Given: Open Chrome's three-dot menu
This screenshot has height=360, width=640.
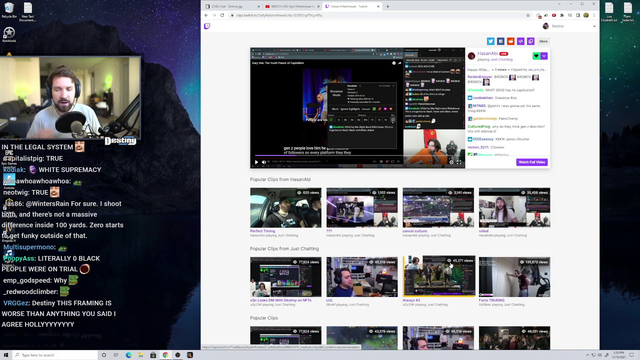Looking at the screenshot, I should [x=594, y=15].
